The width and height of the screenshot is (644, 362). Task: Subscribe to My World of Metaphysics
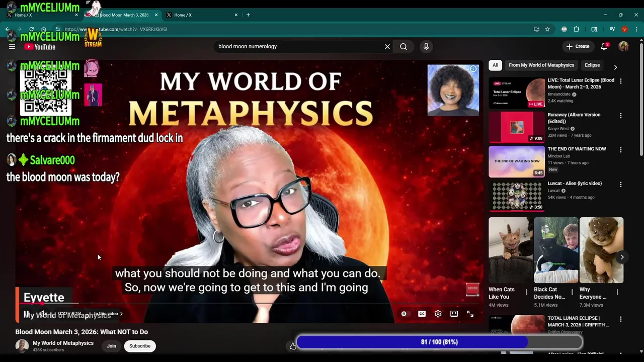140,346
